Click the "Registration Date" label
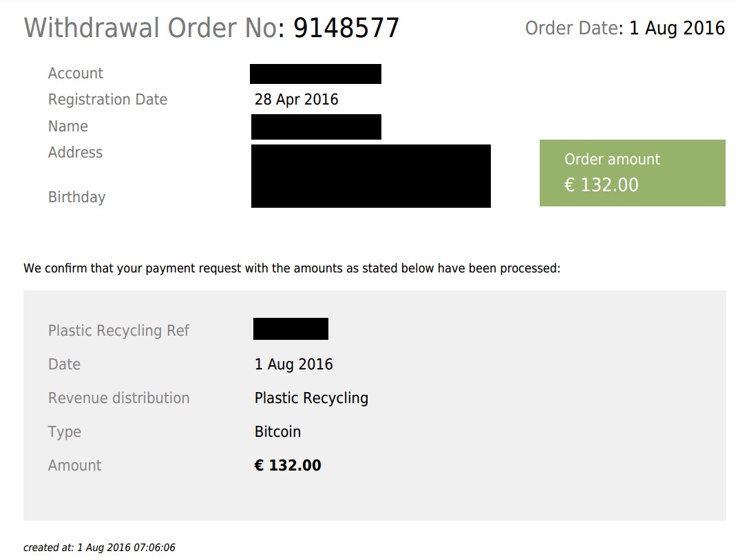The height and width of the screenshot is (560, 738). pos(107,100)
